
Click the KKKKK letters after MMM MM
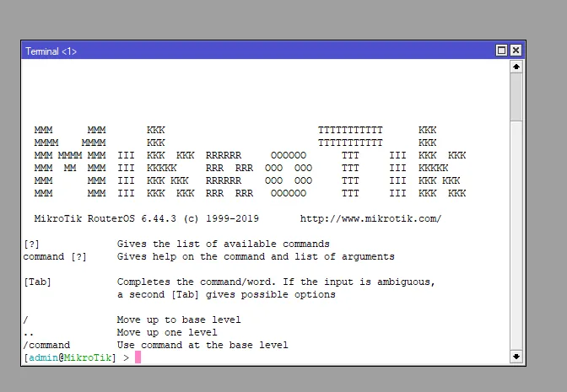pos(162,168)
